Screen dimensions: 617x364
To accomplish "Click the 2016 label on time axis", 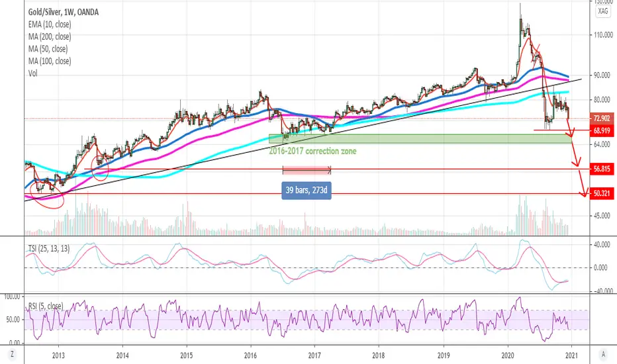I will [x=250, y=356].
